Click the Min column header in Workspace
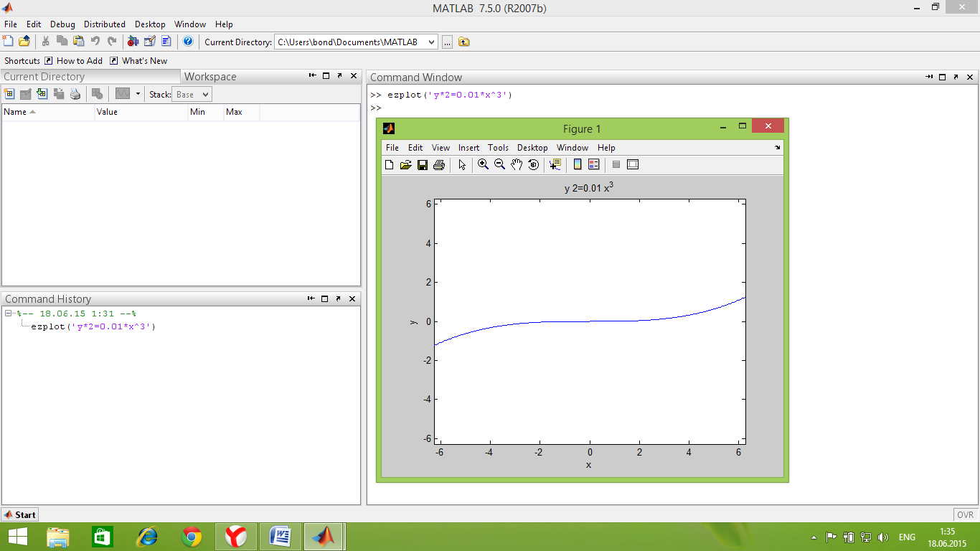The width and height of the screenshot is (980, 551). point(205,112)
